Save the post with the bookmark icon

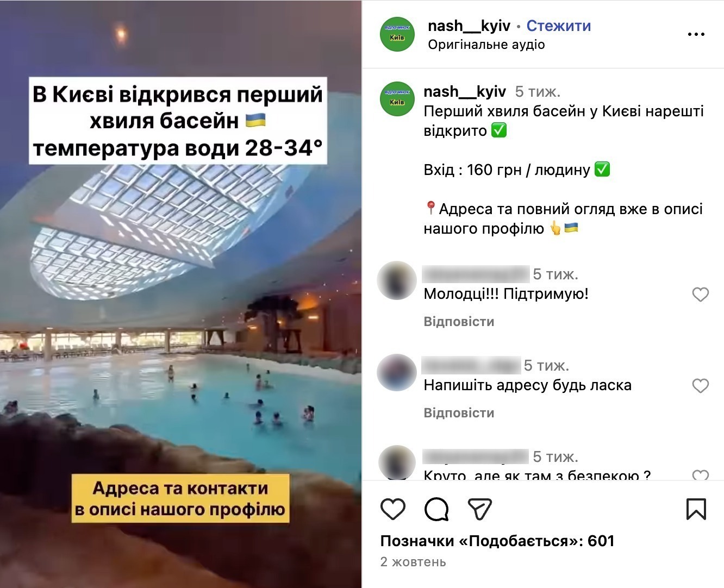coord(696,509)
